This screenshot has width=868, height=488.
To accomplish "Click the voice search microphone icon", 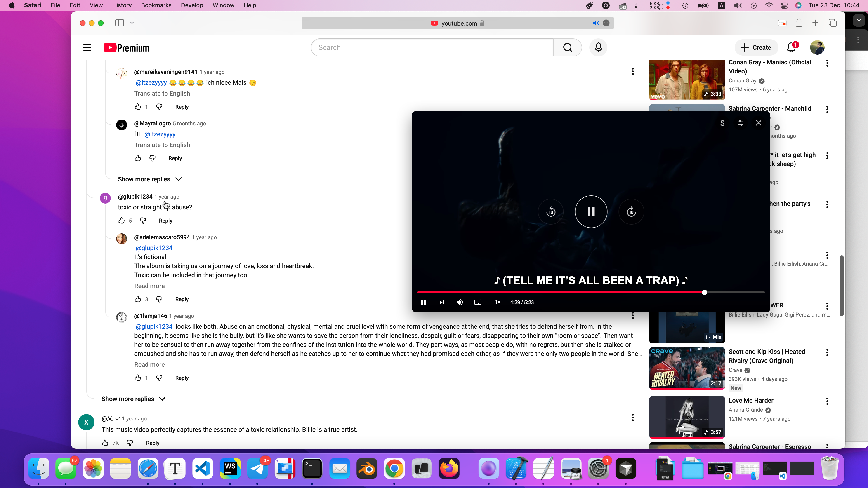I will 598,47.
